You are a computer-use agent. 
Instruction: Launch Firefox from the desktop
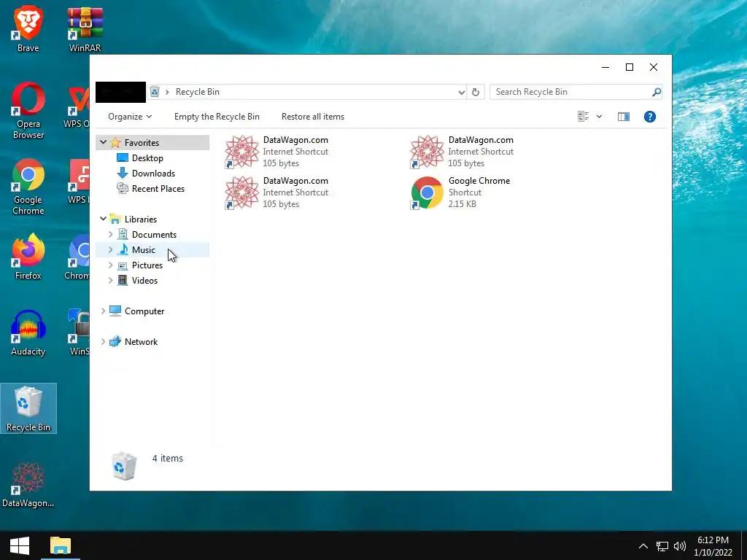(28, 257)
